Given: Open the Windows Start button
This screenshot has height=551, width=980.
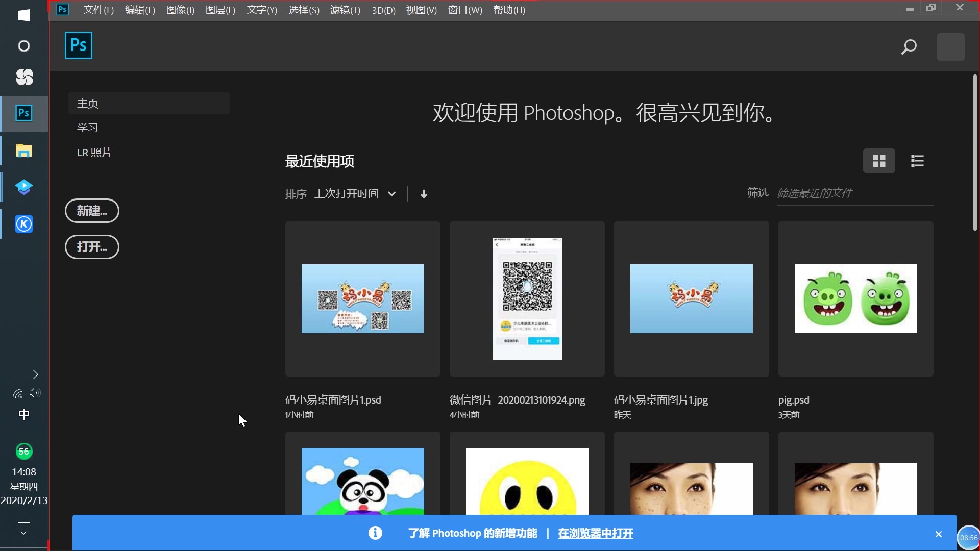Looking at the screenshot, I should pyautogui.click(x=24, y=15).
